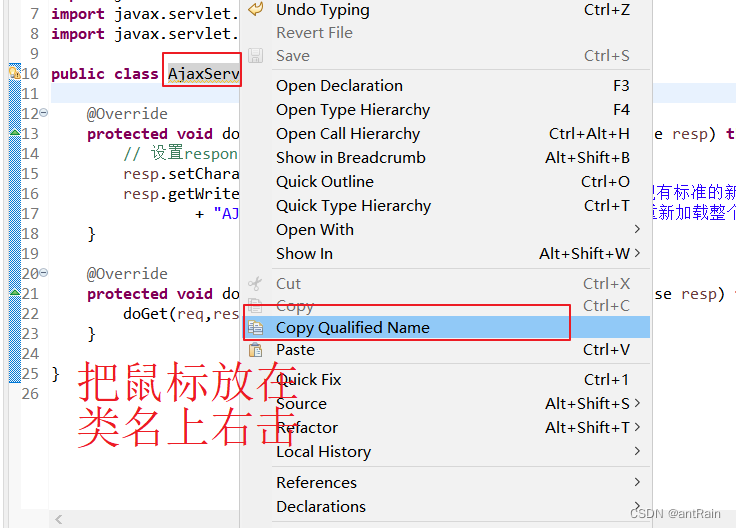Open the Open With submenu

tap(446, 230)
